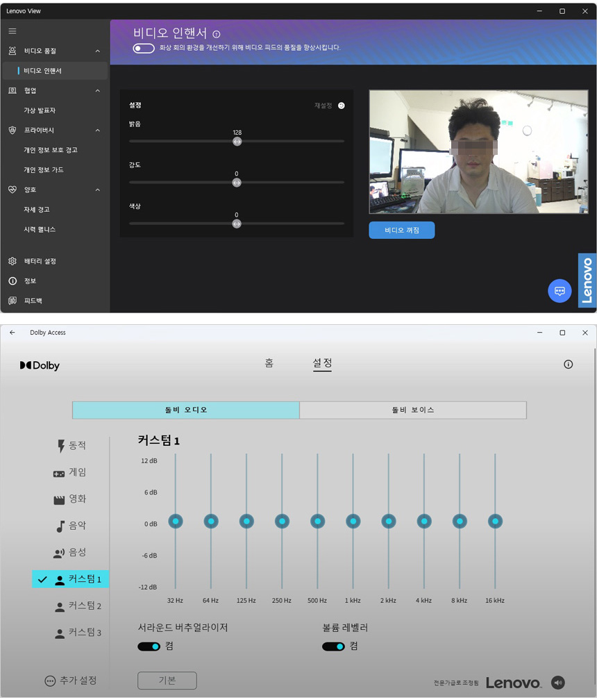This screenshot has height=700, width=597.
Task: Click the 배터리 설정 gear icon
Action: (x=12, y=261)
